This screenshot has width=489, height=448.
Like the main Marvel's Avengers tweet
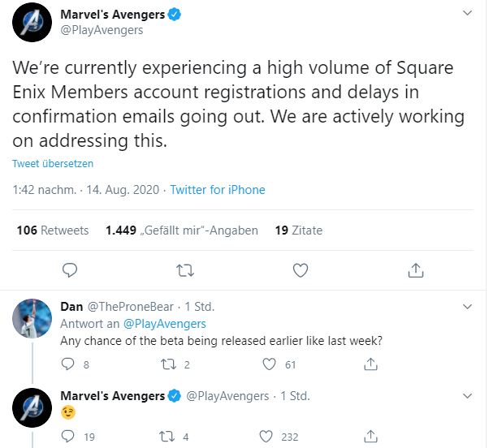click(301, 269)
